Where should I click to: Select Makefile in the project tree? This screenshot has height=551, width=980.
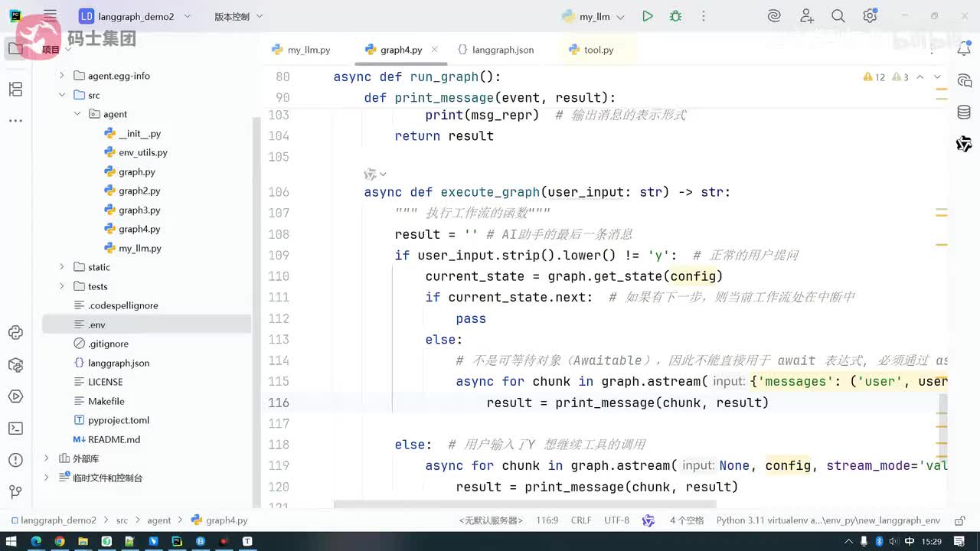click(x=106, y=401)
